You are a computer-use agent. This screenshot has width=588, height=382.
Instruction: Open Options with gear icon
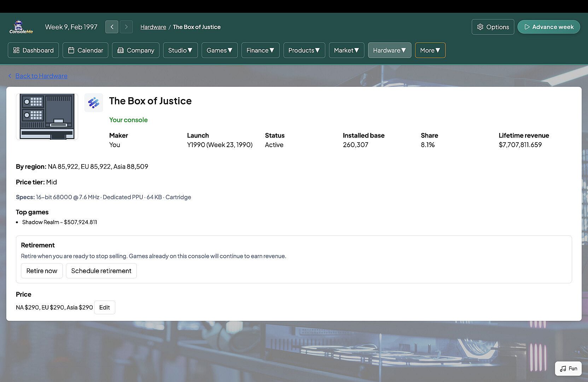(x=493, y=27)
